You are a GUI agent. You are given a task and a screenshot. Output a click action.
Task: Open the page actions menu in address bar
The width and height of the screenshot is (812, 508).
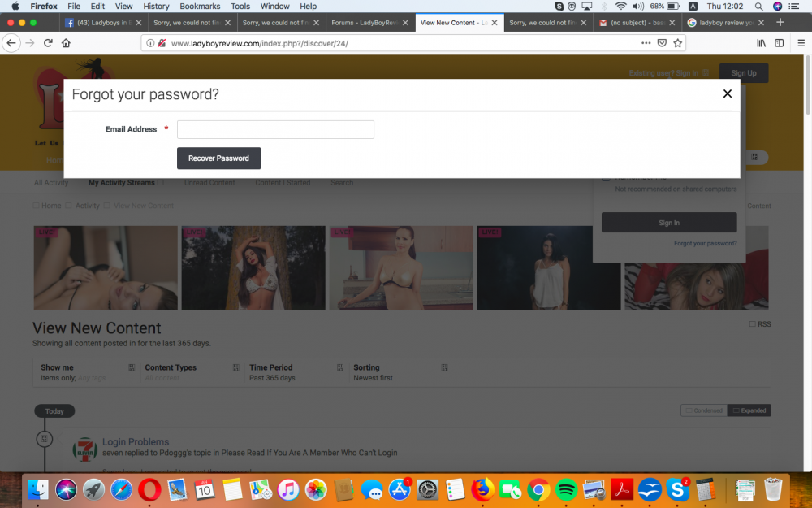click(x=646, y=43)
